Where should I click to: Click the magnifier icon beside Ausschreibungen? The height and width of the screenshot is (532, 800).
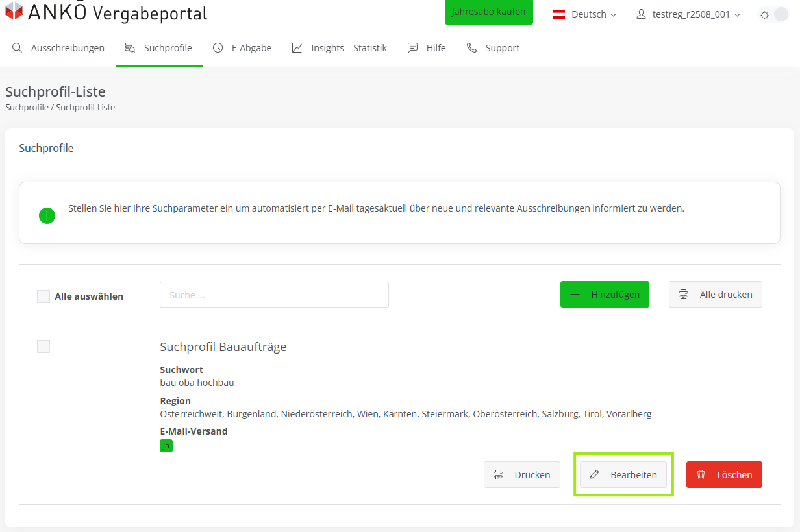click(x=18, y=48)
